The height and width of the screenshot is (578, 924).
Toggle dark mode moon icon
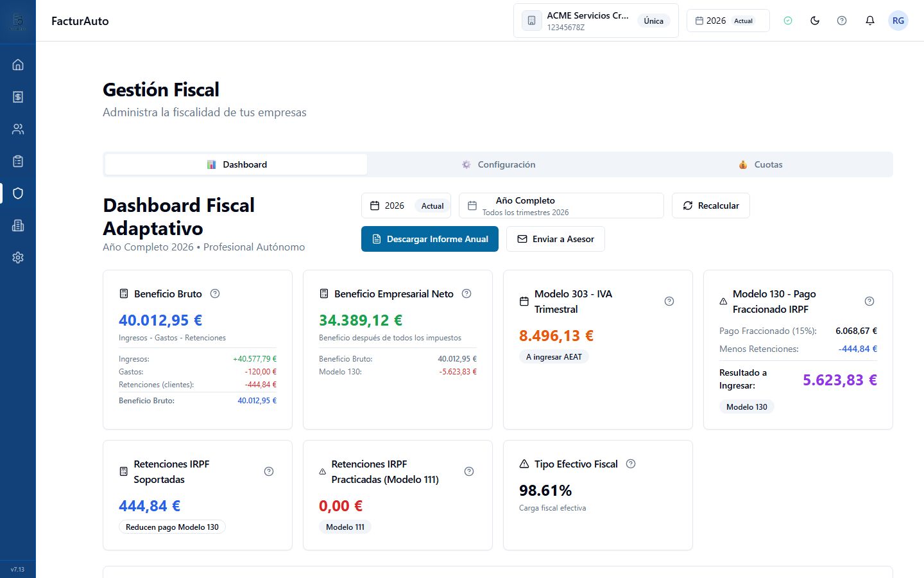tap(815, 21)
